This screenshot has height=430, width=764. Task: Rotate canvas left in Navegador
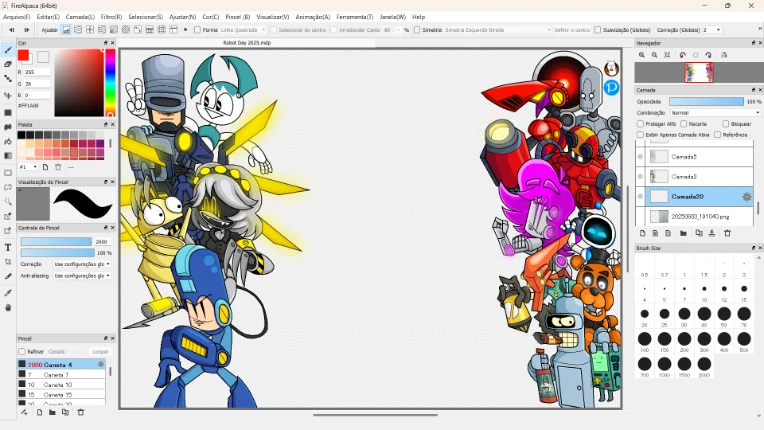coord(682,55)
